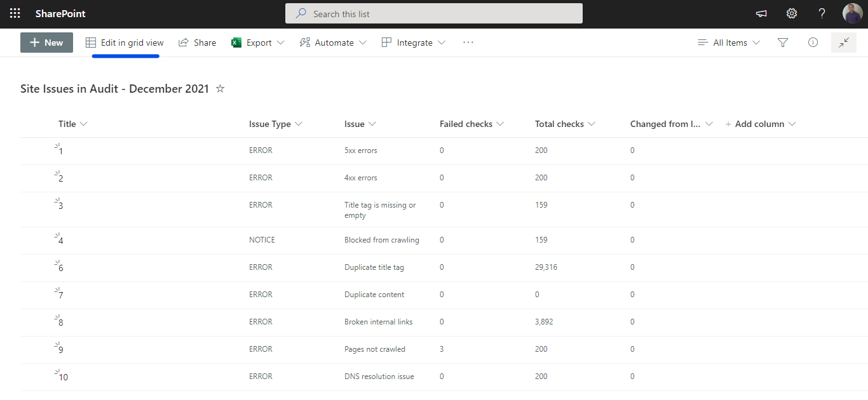
Task: Open the All Items view switcher
Action: point(729,43)
